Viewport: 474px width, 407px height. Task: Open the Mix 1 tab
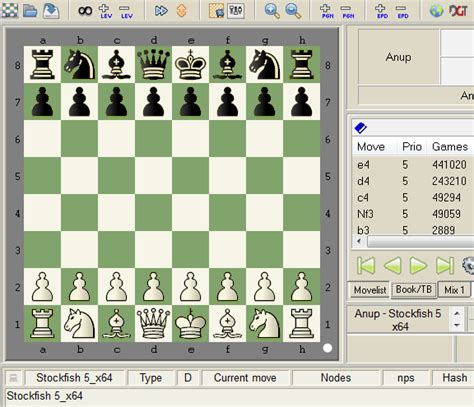[454, 290]
